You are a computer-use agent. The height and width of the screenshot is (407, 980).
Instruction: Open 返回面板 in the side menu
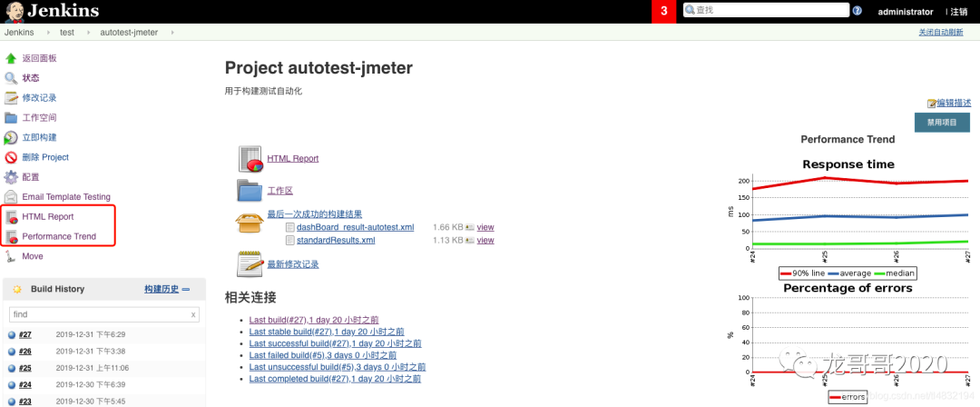pyautogui.click(x=39, y=58)
